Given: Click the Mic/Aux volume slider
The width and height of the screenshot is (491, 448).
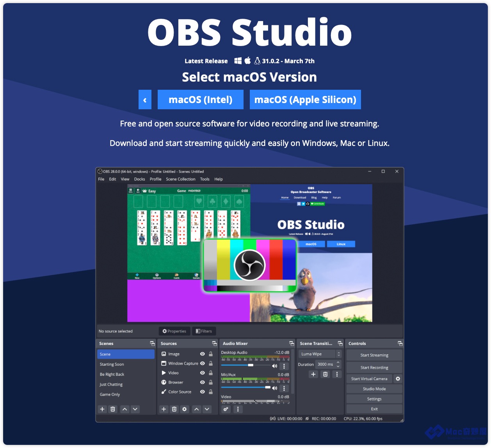Looking at the screenshot, I should tap(245, 388).
